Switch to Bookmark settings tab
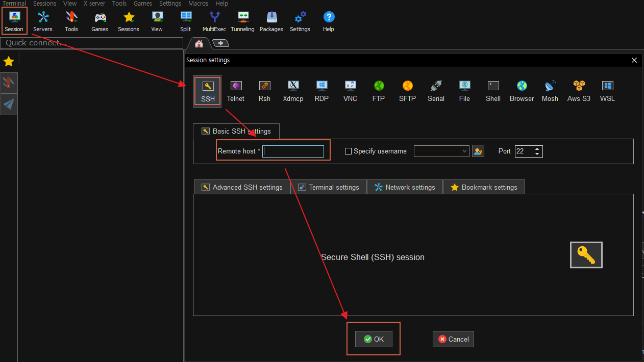Viewport: 644px width, 362px height. (484, 187)
